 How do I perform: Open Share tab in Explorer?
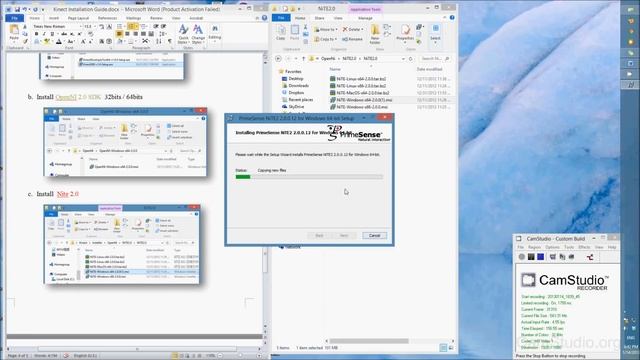tap(320, 18)
